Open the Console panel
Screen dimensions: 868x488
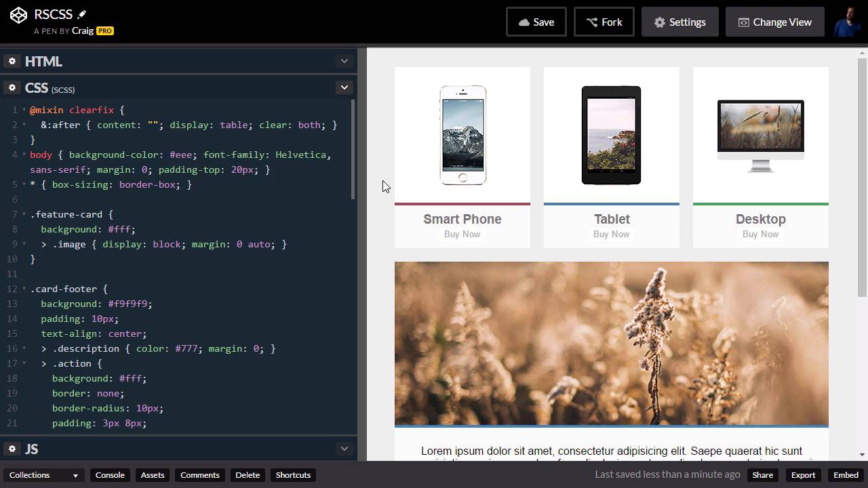pos(110,475)
